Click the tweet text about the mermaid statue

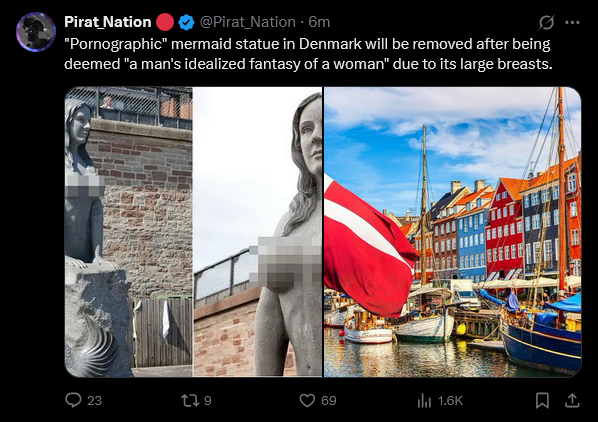308,54
